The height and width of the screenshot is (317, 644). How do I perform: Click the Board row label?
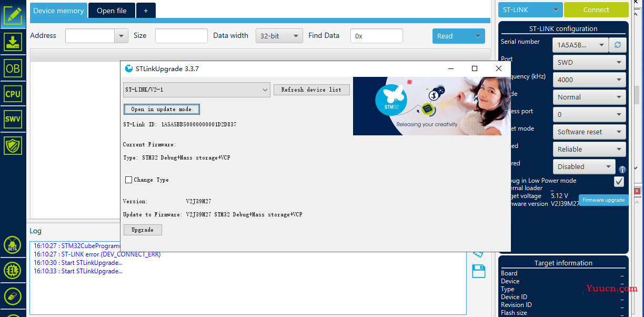click(509, 273)
